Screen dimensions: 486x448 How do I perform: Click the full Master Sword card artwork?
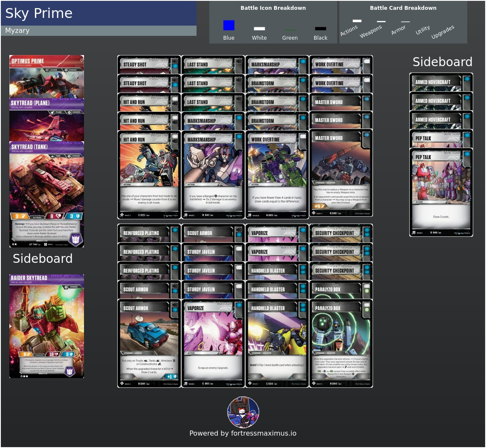[x=341, y=161]
